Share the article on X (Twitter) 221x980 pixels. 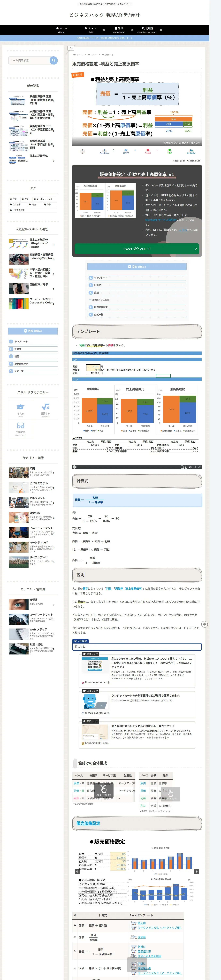coord(82,151)
